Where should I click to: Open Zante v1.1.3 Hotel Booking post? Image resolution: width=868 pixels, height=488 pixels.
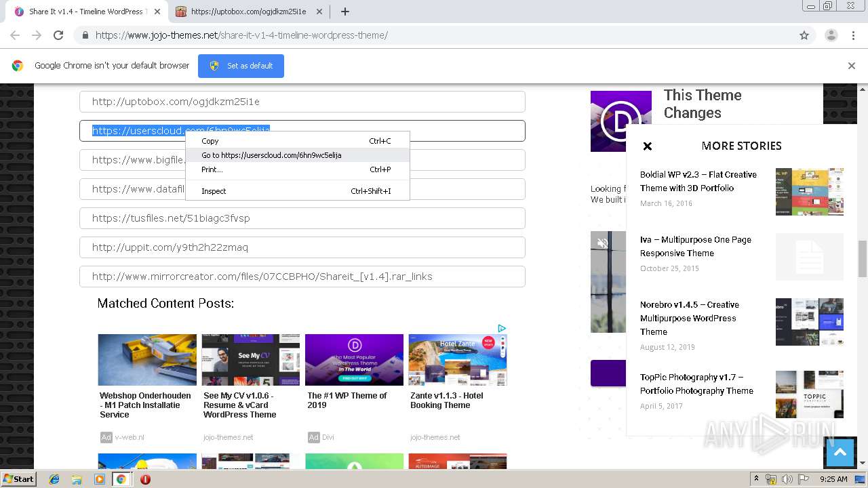pyautogui.click(x=447, y=401)
